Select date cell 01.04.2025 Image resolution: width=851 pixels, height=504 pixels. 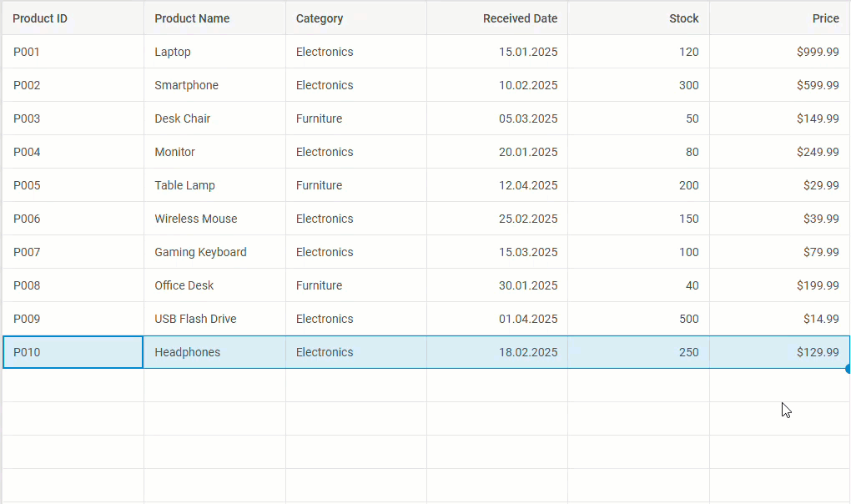point(497,319)
